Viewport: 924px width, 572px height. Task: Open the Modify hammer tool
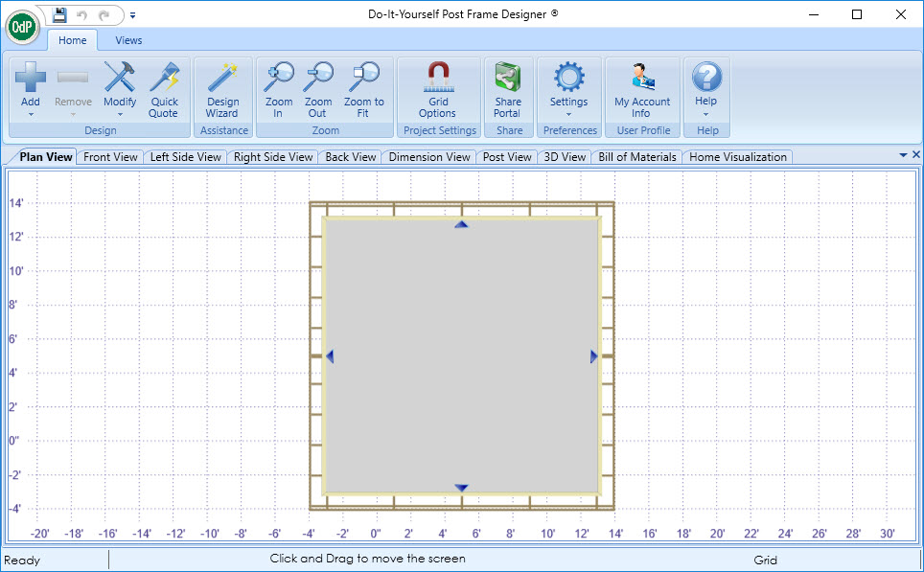click(120, 77)
